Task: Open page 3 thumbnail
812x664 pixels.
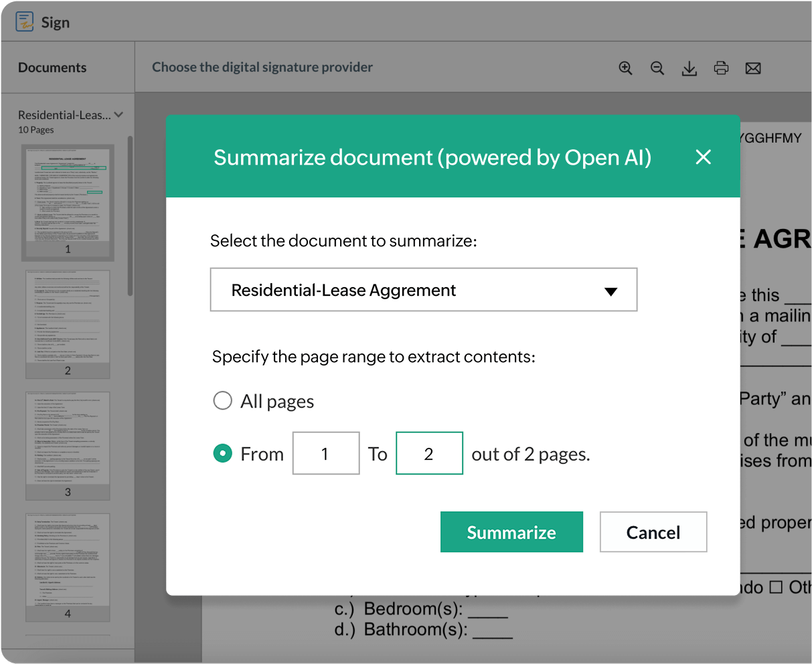Action: click(x=68, y=446)
